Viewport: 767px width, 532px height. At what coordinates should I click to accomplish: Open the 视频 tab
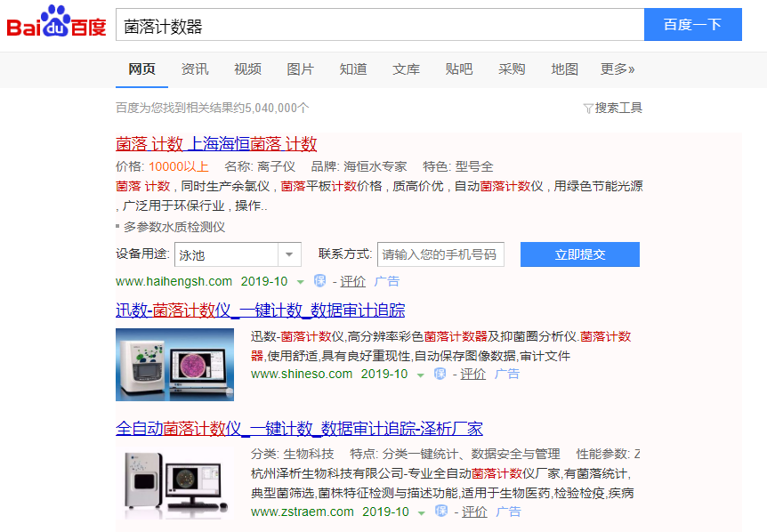(247, 69)
